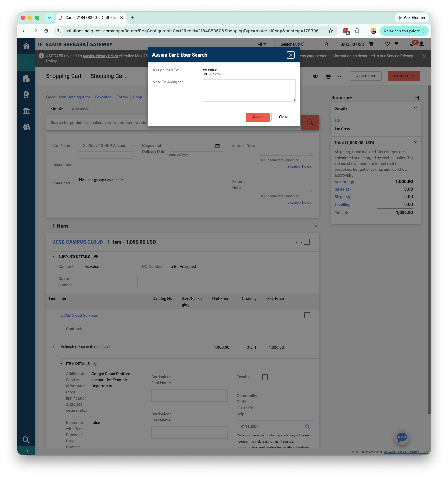
Task: Print the cart with the printer icon
Action: coord(329,76)
